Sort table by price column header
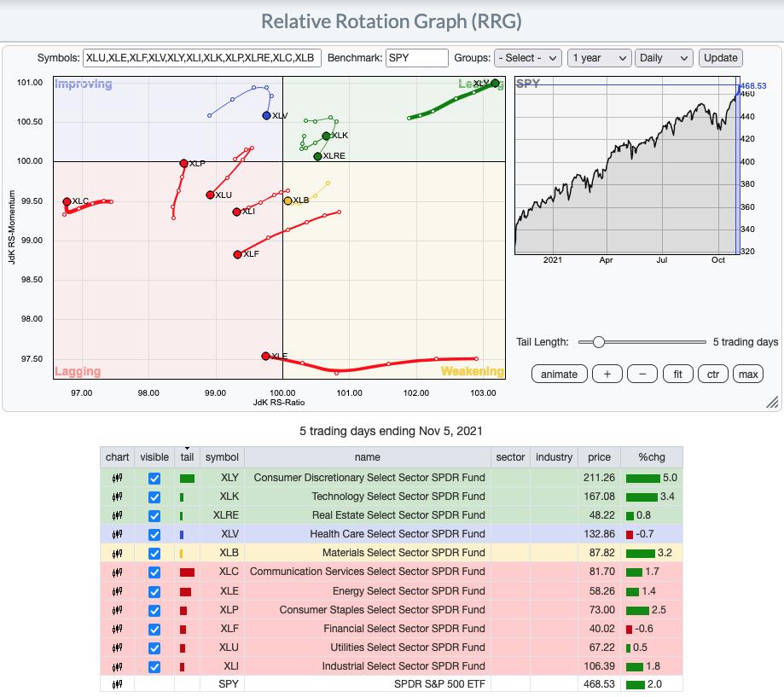This screenshot has height=697, width=784. (x=599, y=457)
